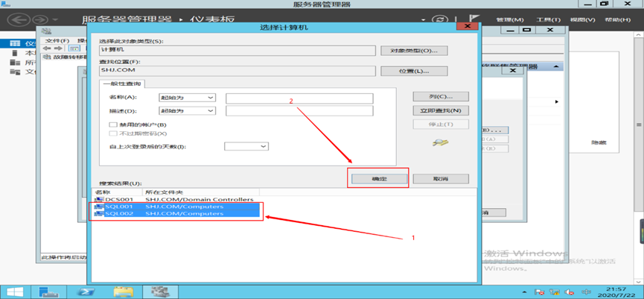The image size is (644, 299).
Task: Launch PowerShell from the taskbar
Action: 86,292
